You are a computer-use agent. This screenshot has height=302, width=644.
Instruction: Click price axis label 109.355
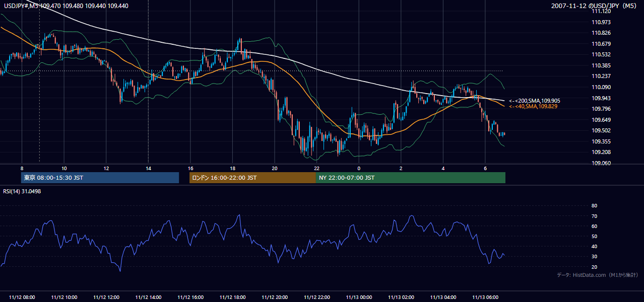[601, 141]
